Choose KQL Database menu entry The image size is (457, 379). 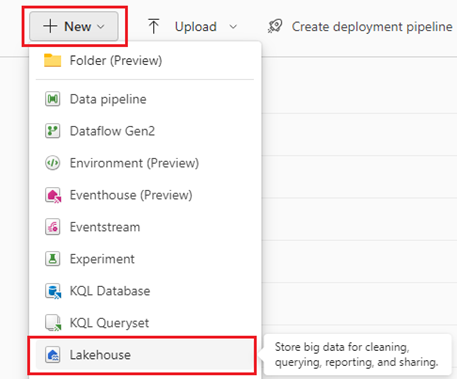tap(145, 291)
